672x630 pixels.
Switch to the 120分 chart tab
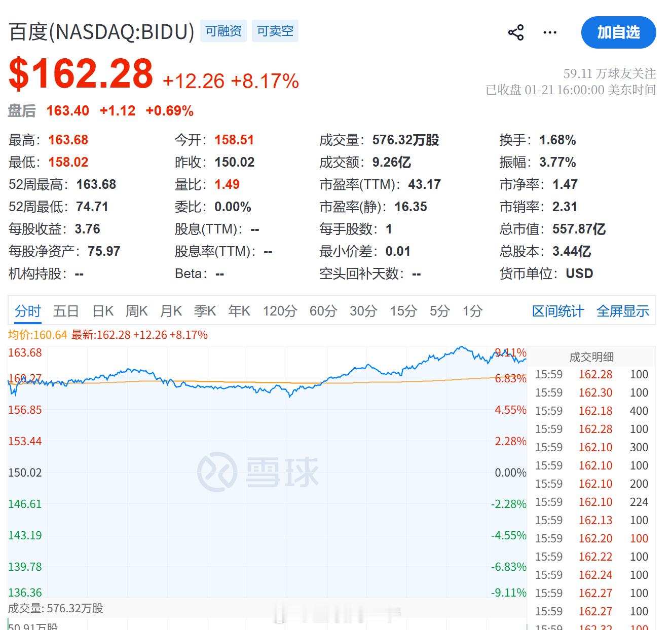[280, 311]
